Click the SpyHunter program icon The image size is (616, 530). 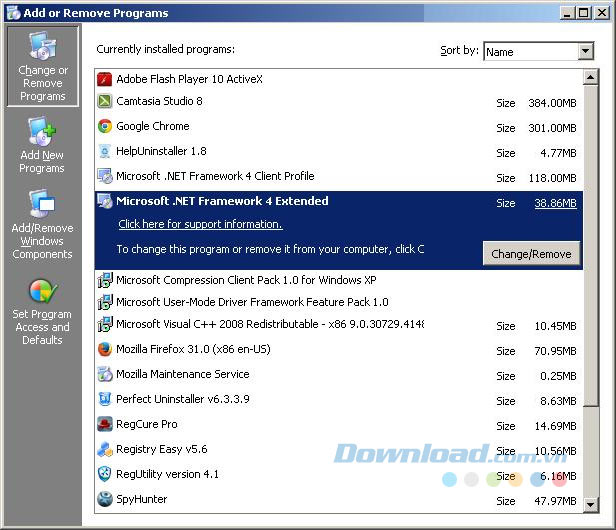[105, 499]
